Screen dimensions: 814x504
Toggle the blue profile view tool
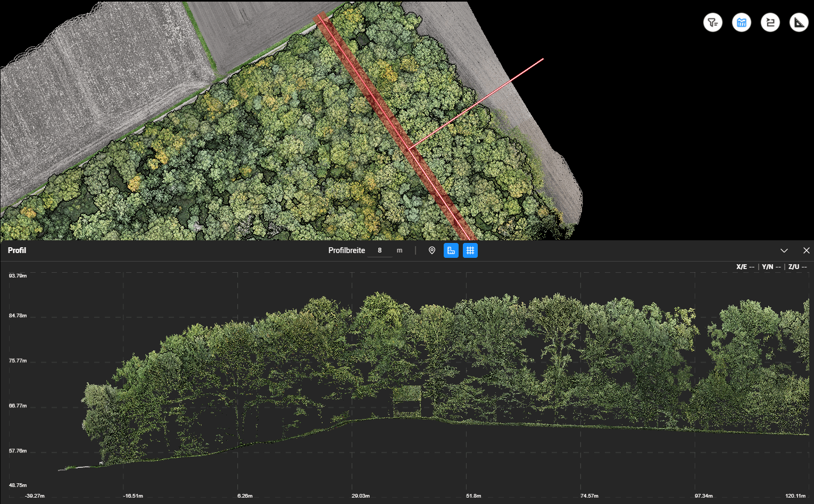742,22
